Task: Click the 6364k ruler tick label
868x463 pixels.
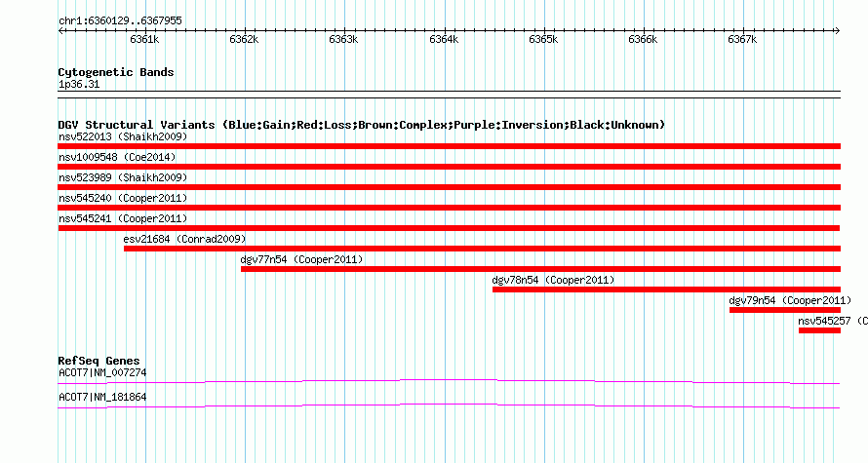Action: pyautogui.click(x=444, y=40)
